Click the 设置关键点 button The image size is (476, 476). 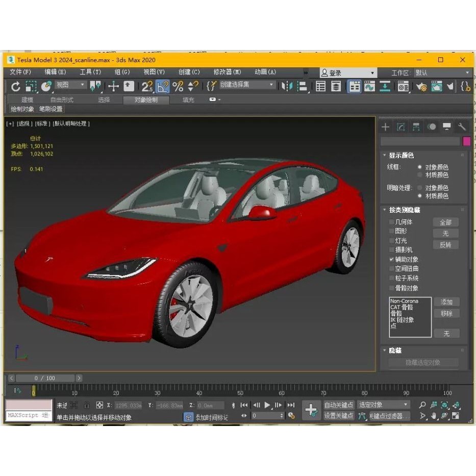tap(338, 415)
